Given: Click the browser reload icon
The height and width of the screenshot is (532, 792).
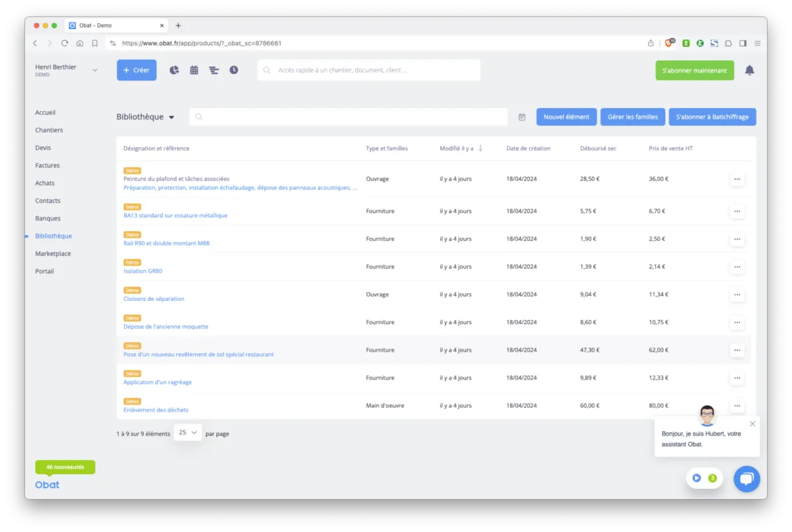Looking at the screenshot, I should pyautogui.click(x=65, y=43).
